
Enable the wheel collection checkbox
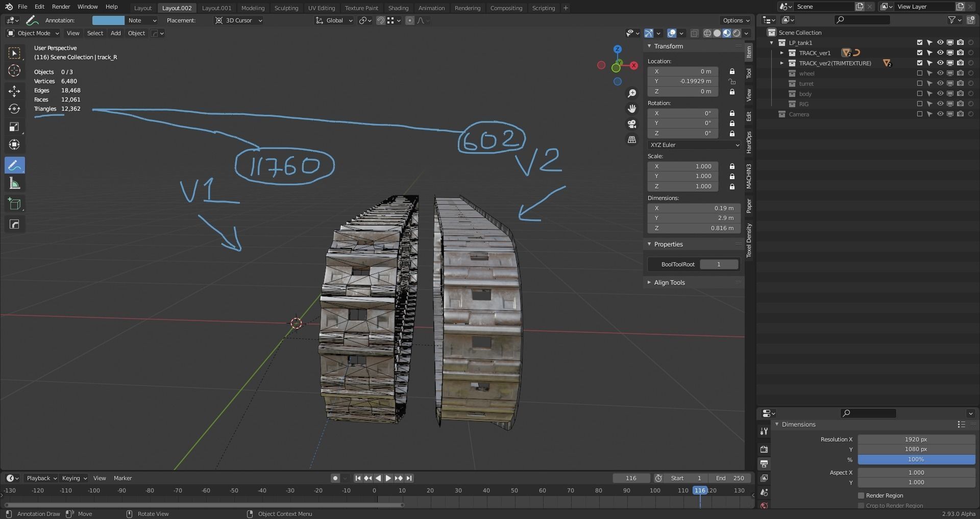pyautogui.click(x=920, y=73)
